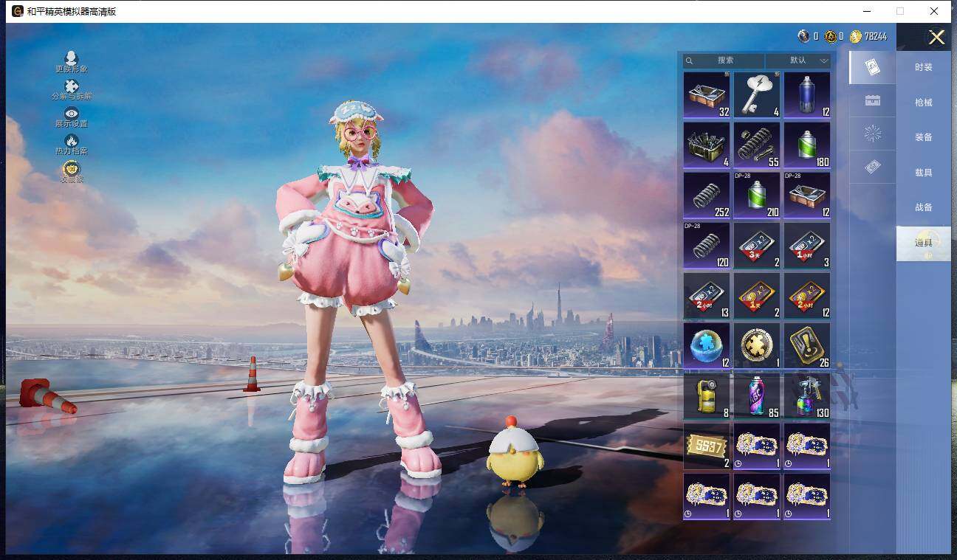The width and height of the screenshot is (957, 560).
Task: Switch to the 战备 combat gear tab
Action: (x=924, y=207)
